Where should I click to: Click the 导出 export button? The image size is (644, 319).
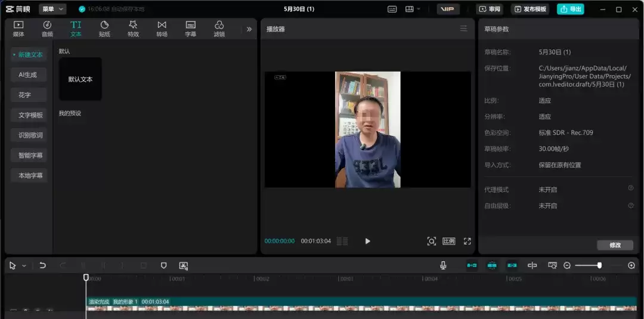pos(571,9)
